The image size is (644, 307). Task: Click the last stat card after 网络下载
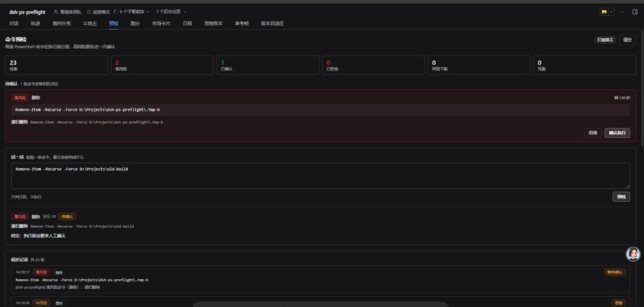[584, 65]
